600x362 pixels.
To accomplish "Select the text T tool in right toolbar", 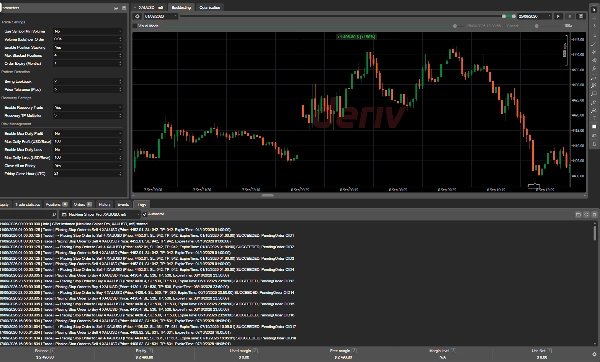I will click(594, 119).
